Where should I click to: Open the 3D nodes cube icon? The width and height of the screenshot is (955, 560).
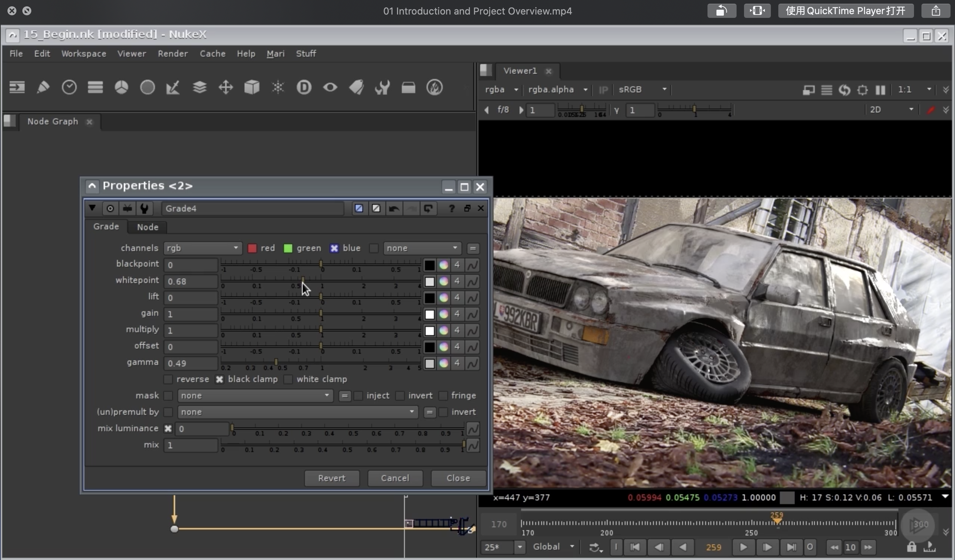tap(252, 87)
